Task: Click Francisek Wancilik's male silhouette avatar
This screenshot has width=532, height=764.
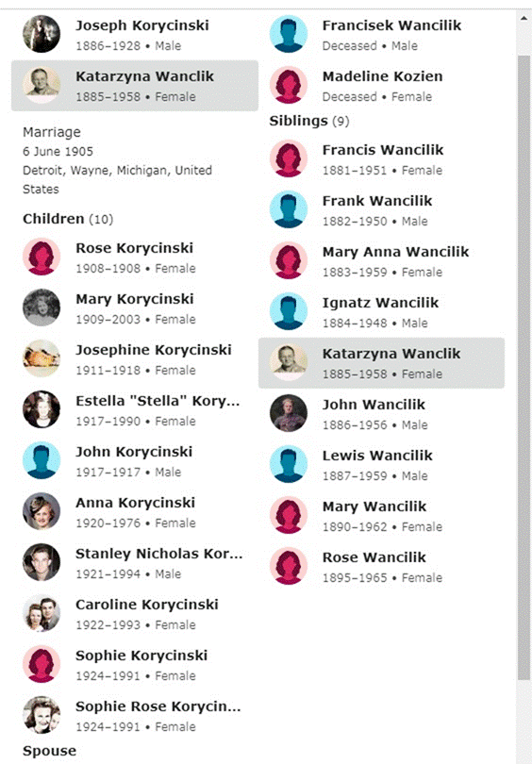Action: click(x=289, y=34)
